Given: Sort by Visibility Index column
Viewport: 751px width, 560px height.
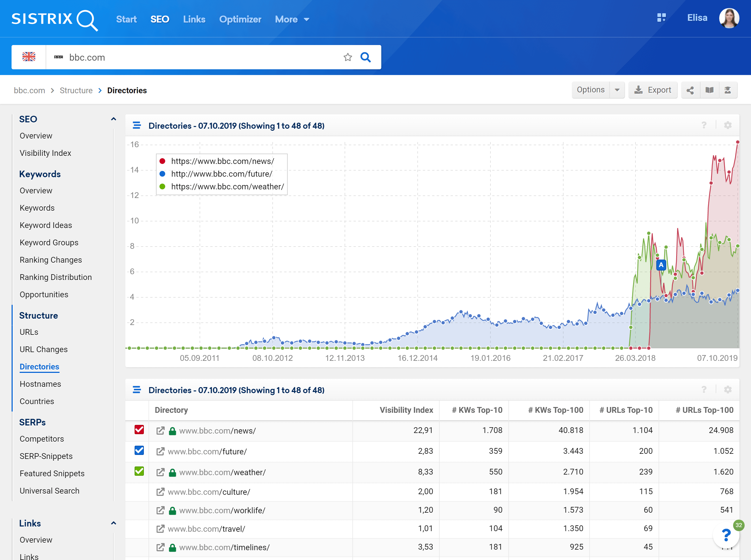Looking at the screenshot, I should (406, 410).
